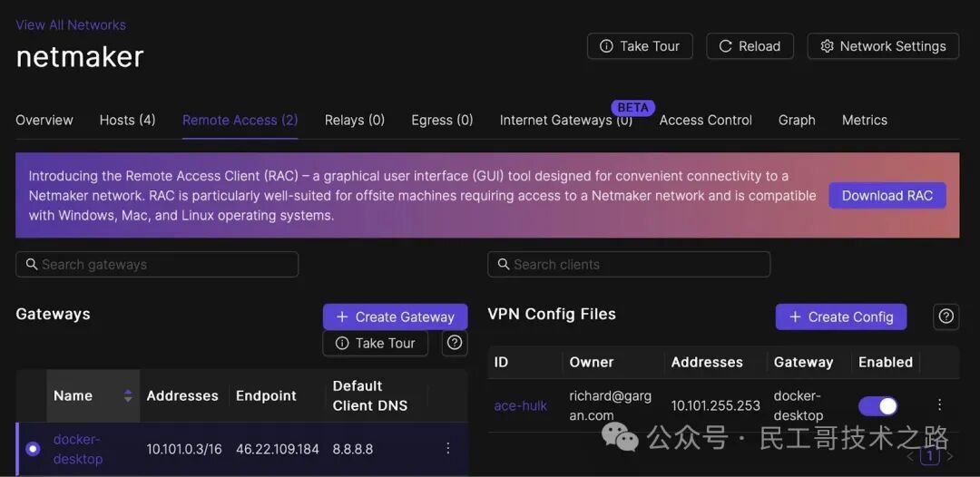Switch to the Hosts (4) tab

click(127, 120)
